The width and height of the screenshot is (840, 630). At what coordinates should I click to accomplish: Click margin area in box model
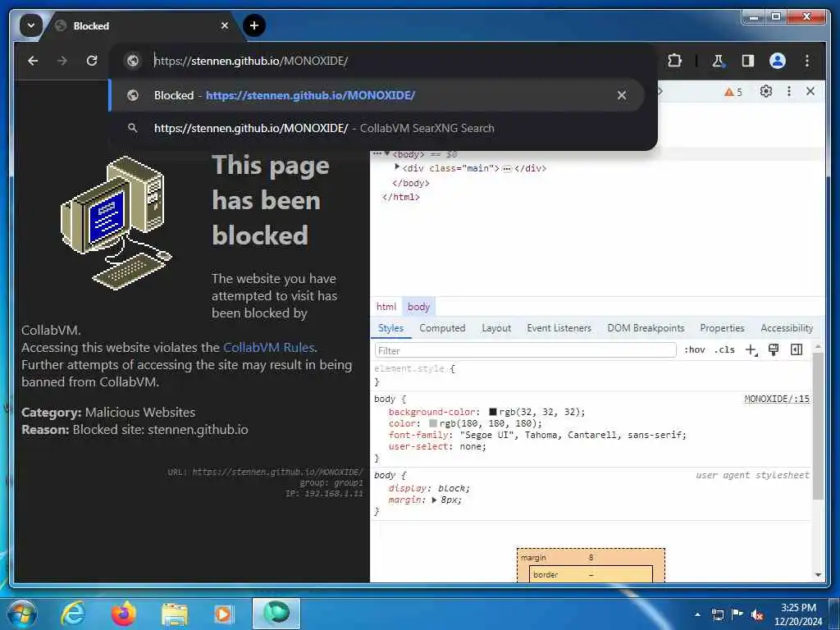[x=591, y=557]
